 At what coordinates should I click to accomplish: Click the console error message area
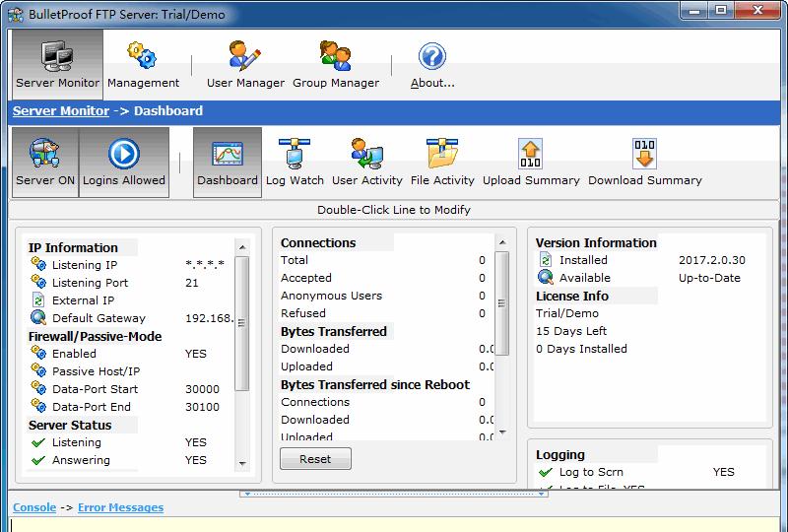[x=397, y=525]
